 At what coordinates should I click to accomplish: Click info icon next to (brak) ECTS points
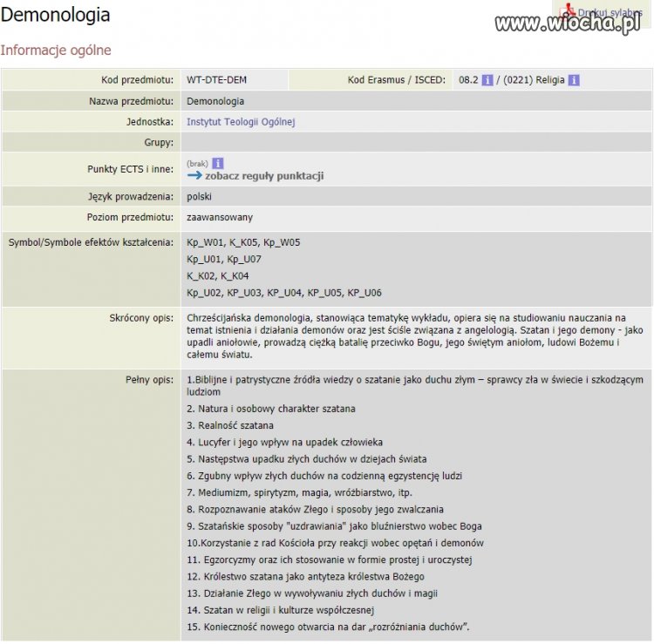point(218,163)
